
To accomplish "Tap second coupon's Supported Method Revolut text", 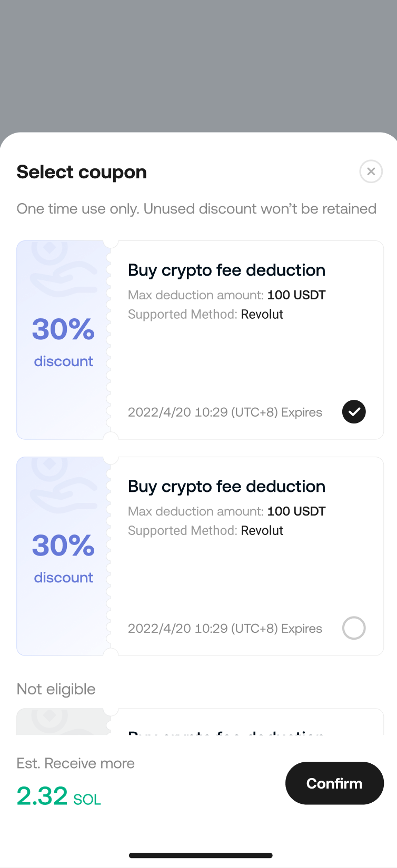I will [205, 531].
